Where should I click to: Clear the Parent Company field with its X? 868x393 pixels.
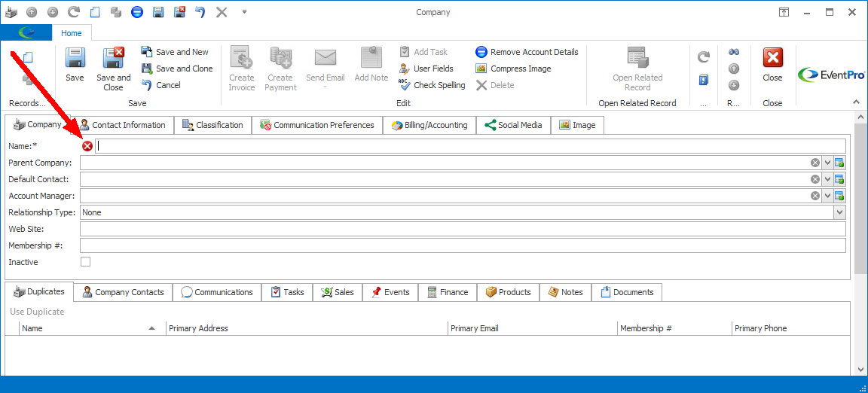[x=815, y=163]
